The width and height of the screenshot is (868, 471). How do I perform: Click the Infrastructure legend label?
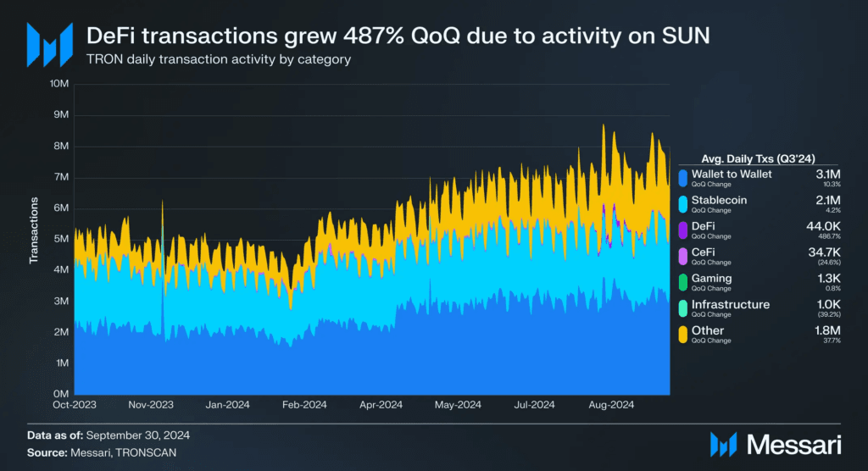730,304
